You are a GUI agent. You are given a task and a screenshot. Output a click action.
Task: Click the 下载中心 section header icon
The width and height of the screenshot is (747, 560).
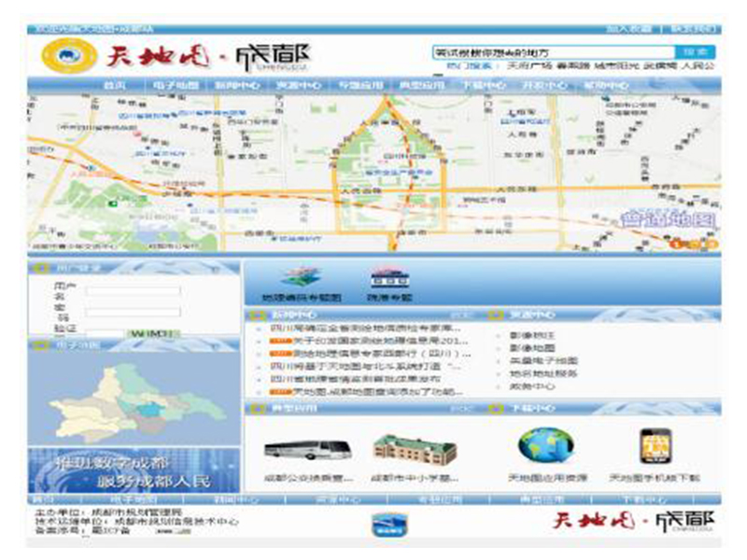tap(496, 409)
